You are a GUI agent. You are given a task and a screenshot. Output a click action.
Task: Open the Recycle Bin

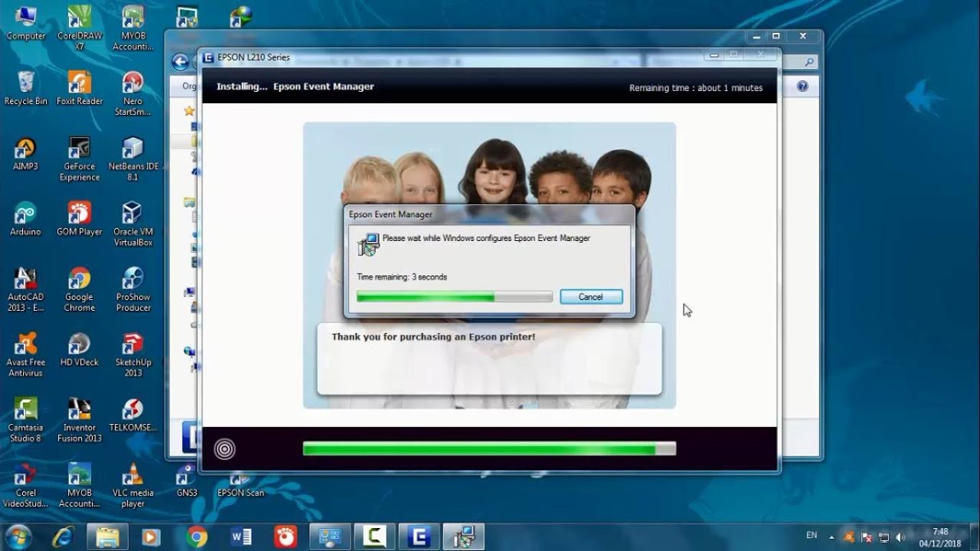[26, 88]
